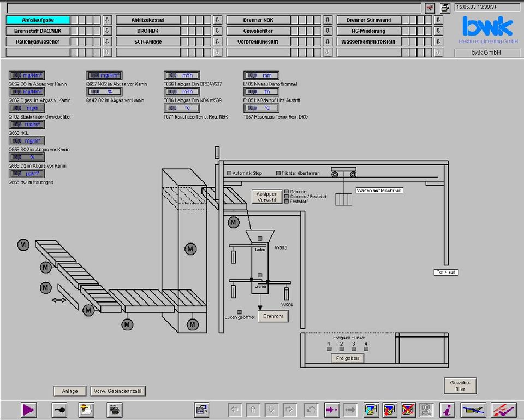Expand the Wasserdampfkreislauf down arrow
This screenshot has width=524, height=420.
438,42
